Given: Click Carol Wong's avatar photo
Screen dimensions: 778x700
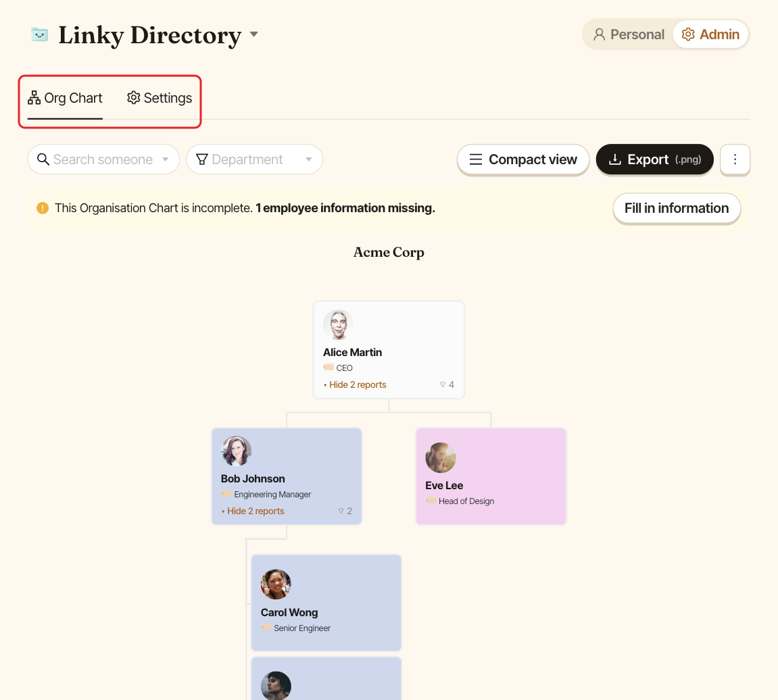Looking at the screenshot, I should click(x=276, y=584).
